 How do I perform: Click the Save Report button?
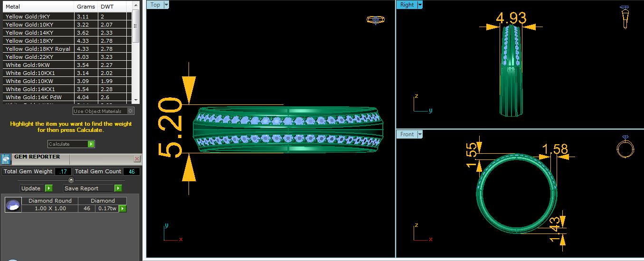pyautogui.click(x=93, y=188)
